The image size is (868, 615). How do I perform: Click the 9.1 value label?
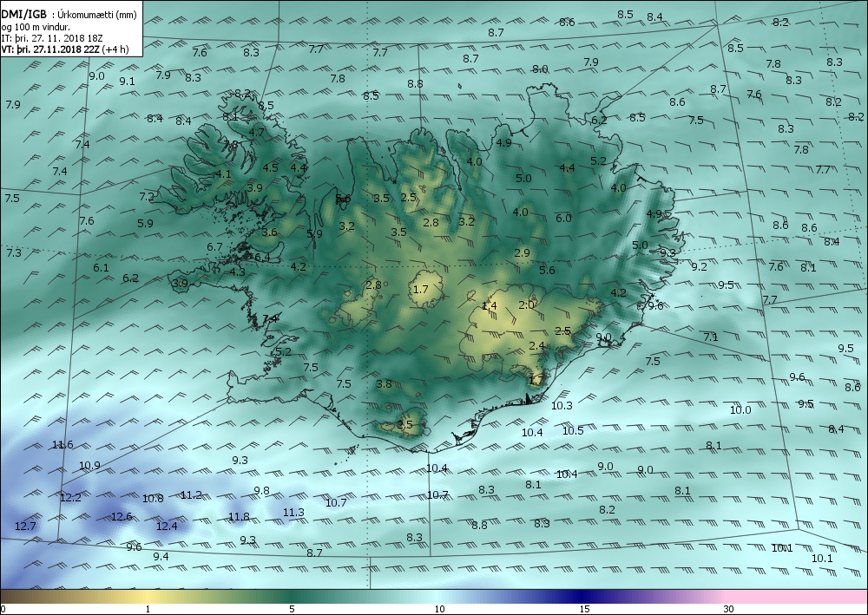(x=128, y=81)
